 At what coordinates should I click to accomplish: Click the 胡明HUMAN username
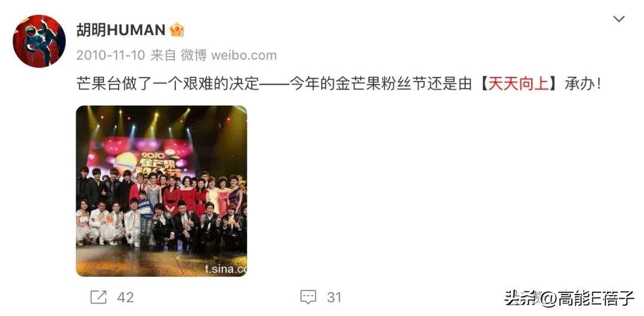[120, 30]
